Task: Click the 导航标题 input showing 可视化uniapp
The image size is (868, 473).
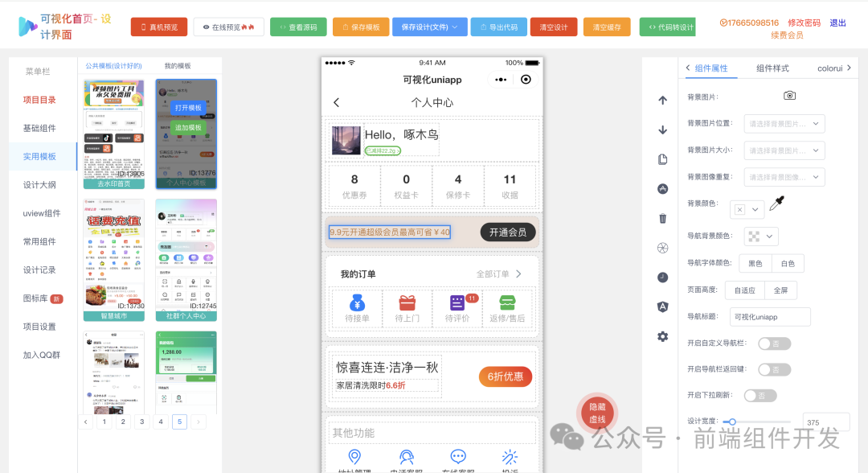Action: pyautogui.click(x=769, y=316)
